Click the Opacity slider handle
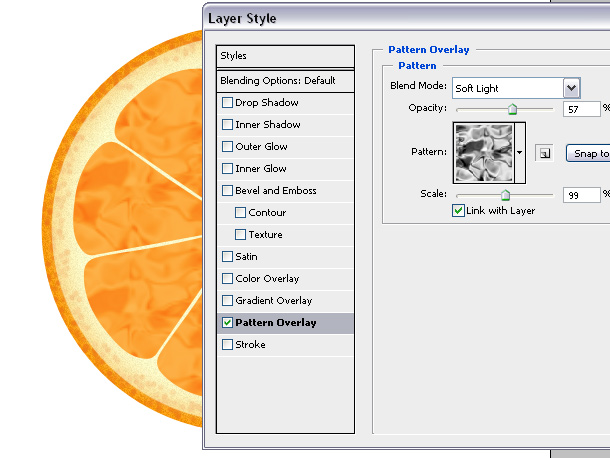610x458 pixels. point(512,109)
